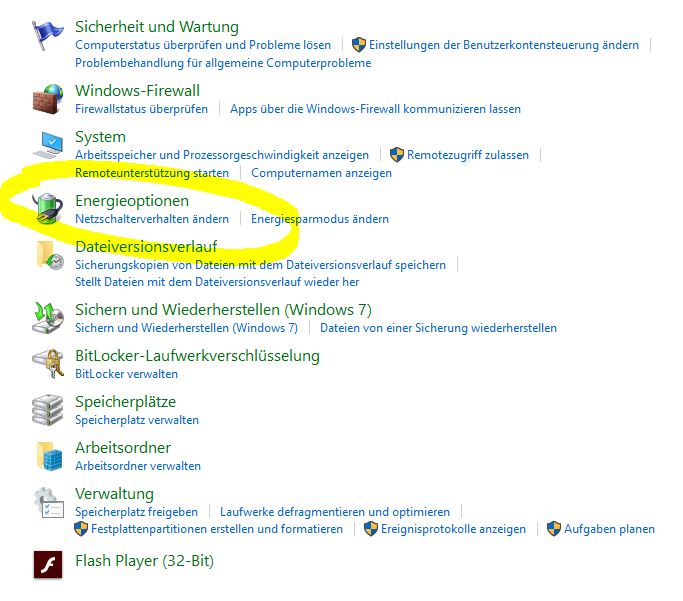Click Computernamen anzeigen

click(x=321, y=173)
